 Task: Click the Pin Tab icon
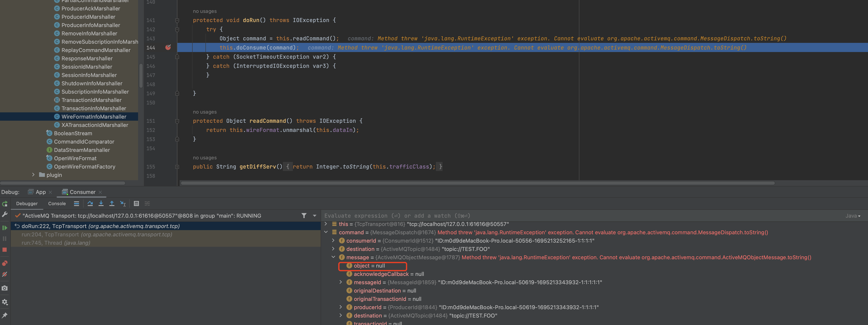point(5,316)
